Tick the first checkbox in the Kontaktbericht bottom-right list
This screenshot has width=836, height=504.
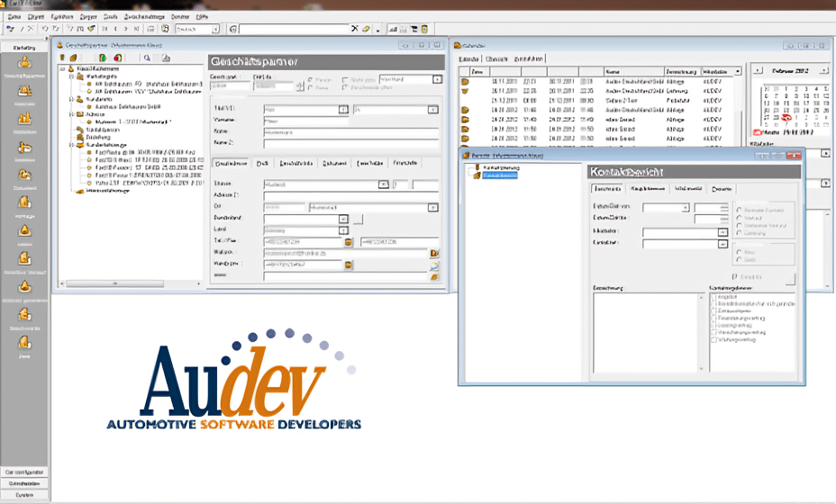coord(712,295)
